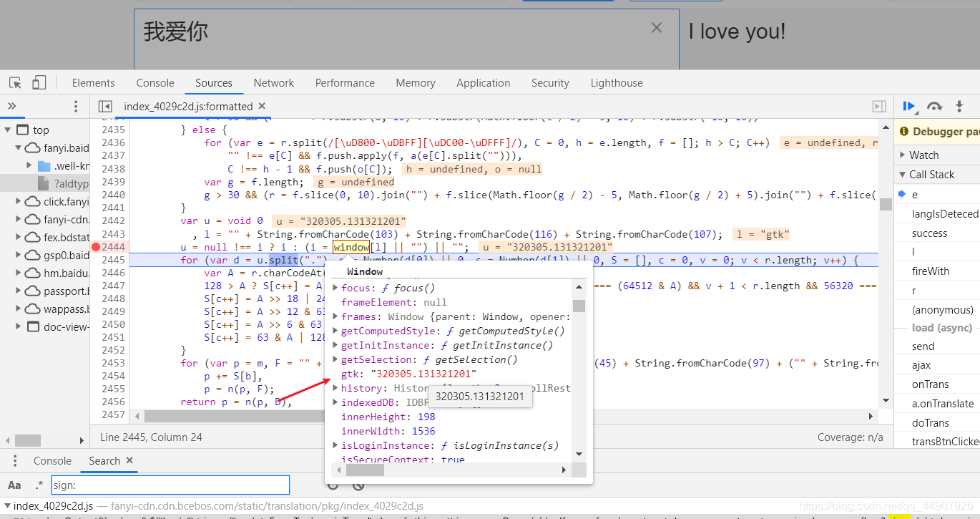Open the navigator three-dot menu
Screen dimensions: 980x519
(x=76, y=107)
